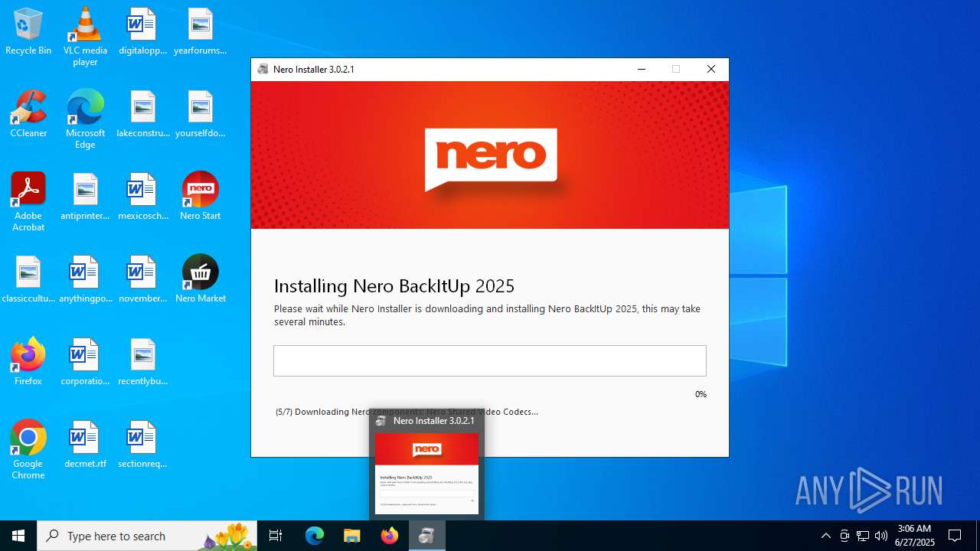Select the anythingpo Word document
The height and width of the screenshot is (551, 980).
[85, 279]
